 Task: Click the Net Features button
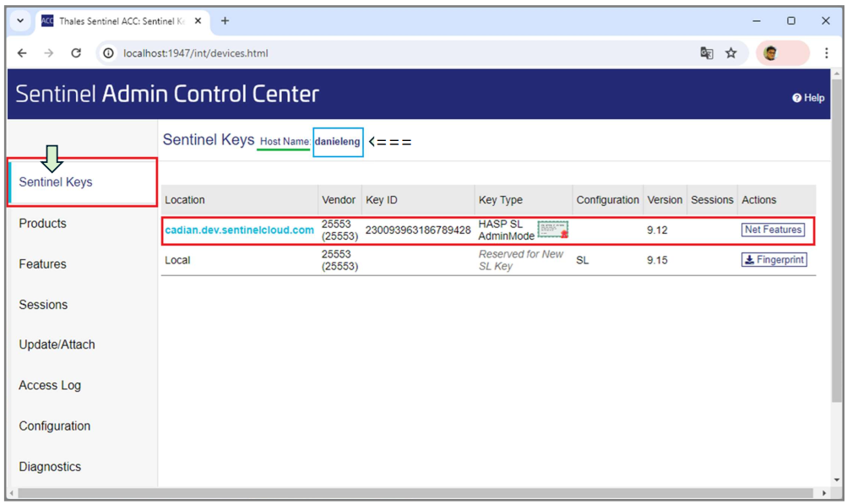point(773,230)
